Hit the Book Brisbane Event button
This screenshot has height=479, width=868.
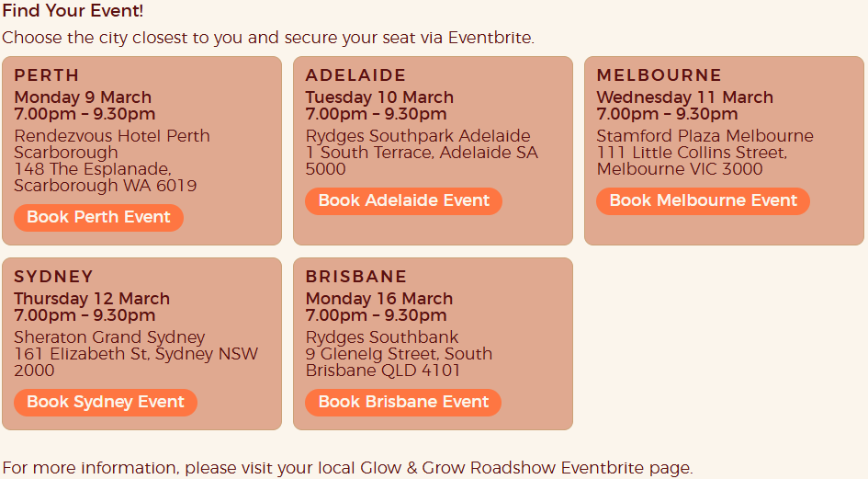(402, 403)
